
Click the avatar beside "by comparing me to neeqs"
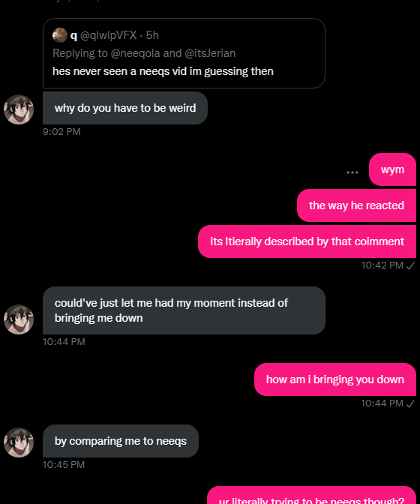coord(19,442)
